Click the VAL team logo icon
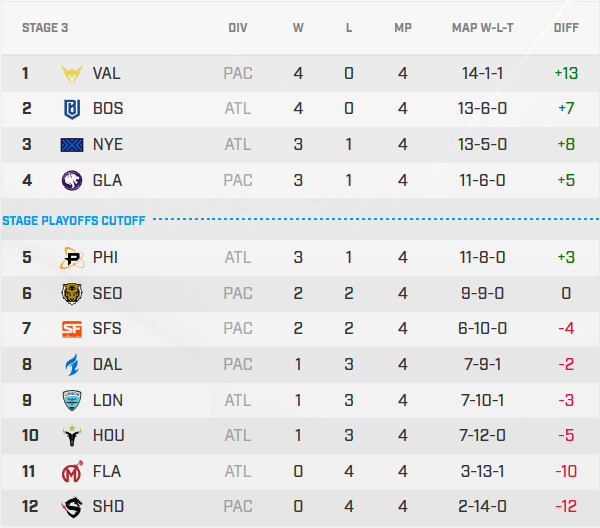 pos(72,73)
